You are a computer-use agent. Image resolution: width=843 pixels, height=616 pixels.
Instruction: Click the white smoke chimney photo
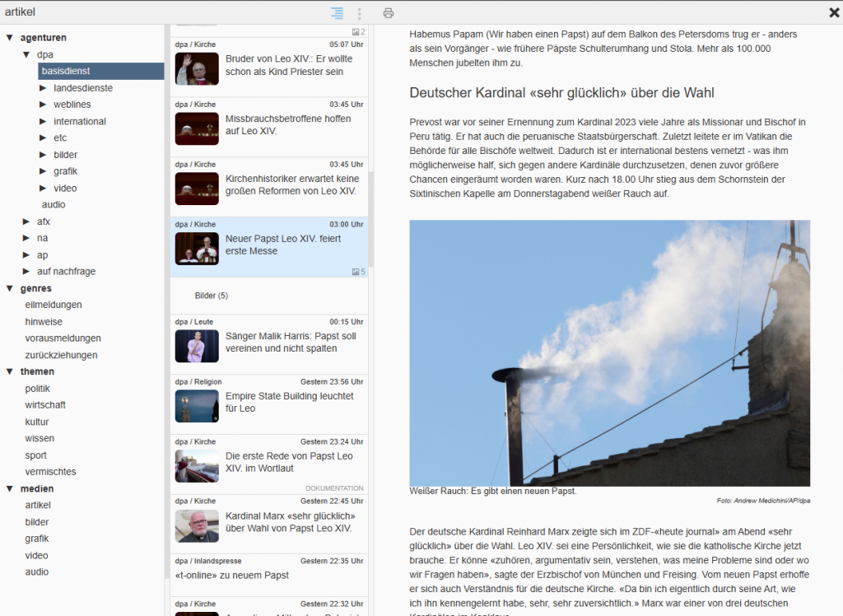click(610, 353)
